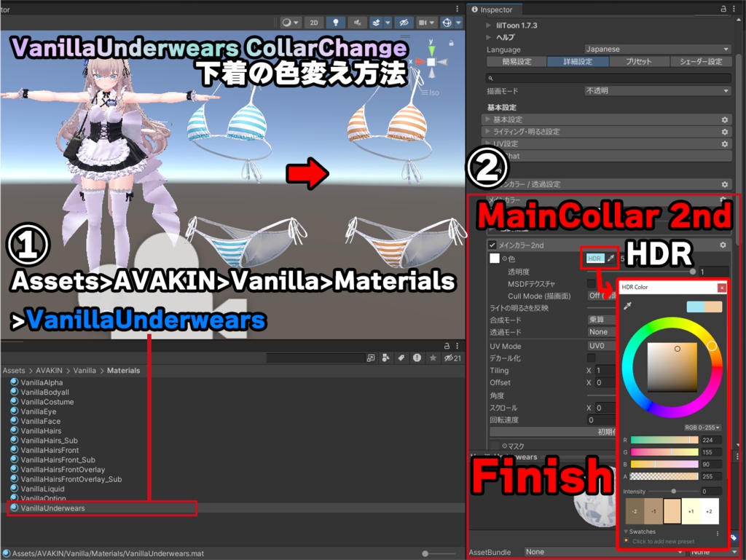Uncheck the 色 color enable checkbox
Image resolution: width=746 pixels, height=560 pixels.
494,259
